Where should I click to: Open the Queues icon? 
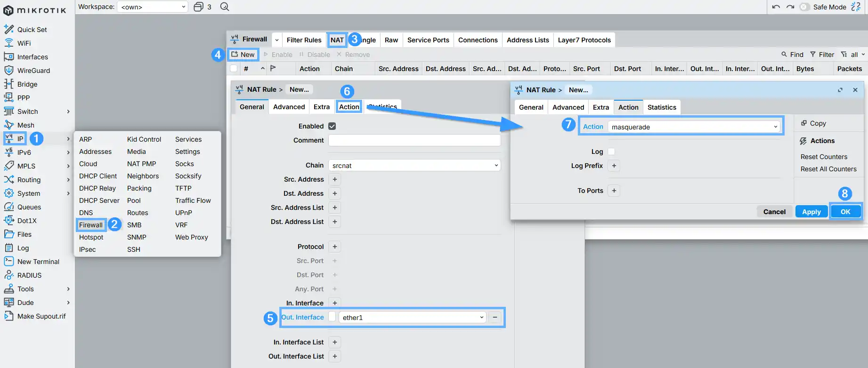[x=8, y=207]
